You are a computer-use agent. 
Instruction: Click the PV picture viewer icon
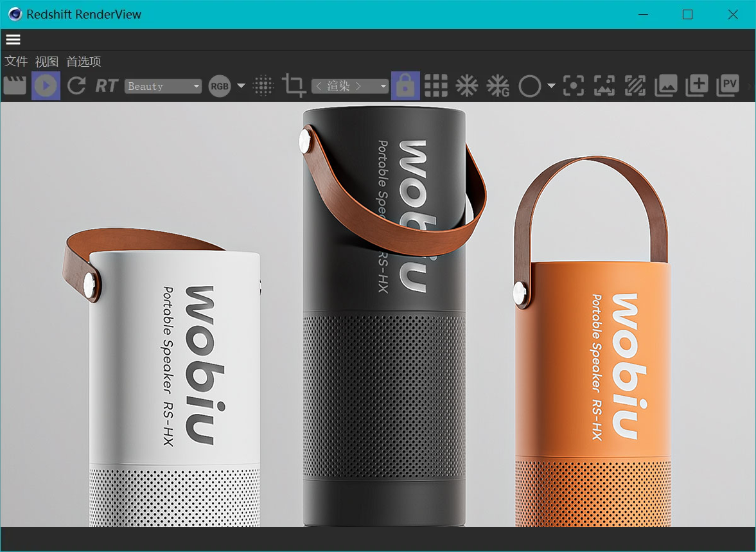pyautogui.click(x=728, y=86)
